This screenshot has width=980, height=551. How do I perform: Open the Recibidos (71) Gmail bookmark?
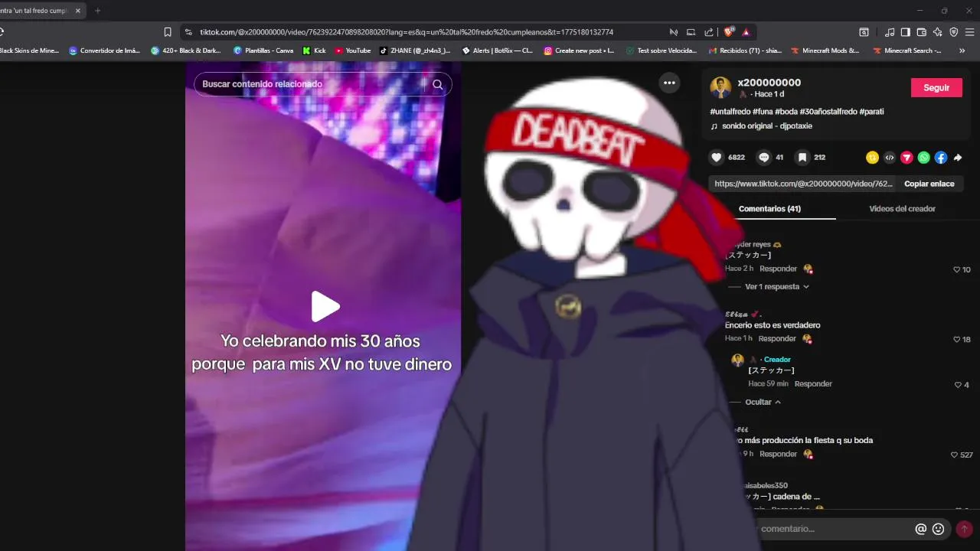[745, 51]
